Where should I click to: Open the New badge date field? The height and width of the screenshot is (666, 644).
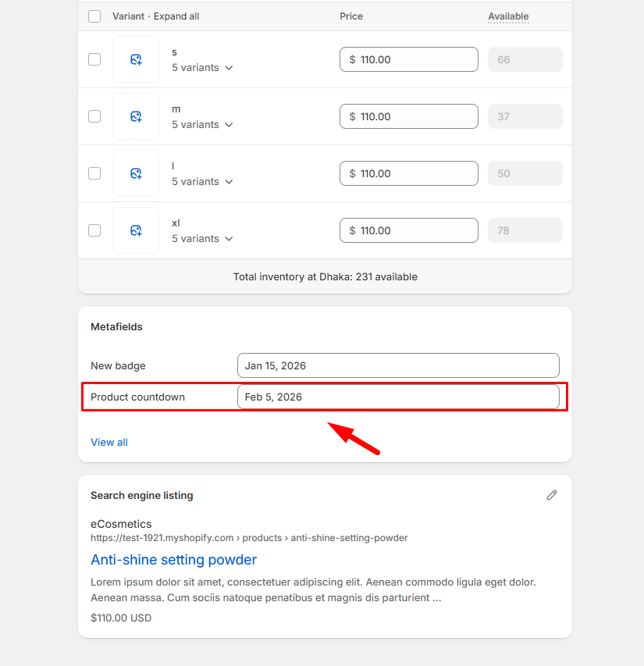398,365
